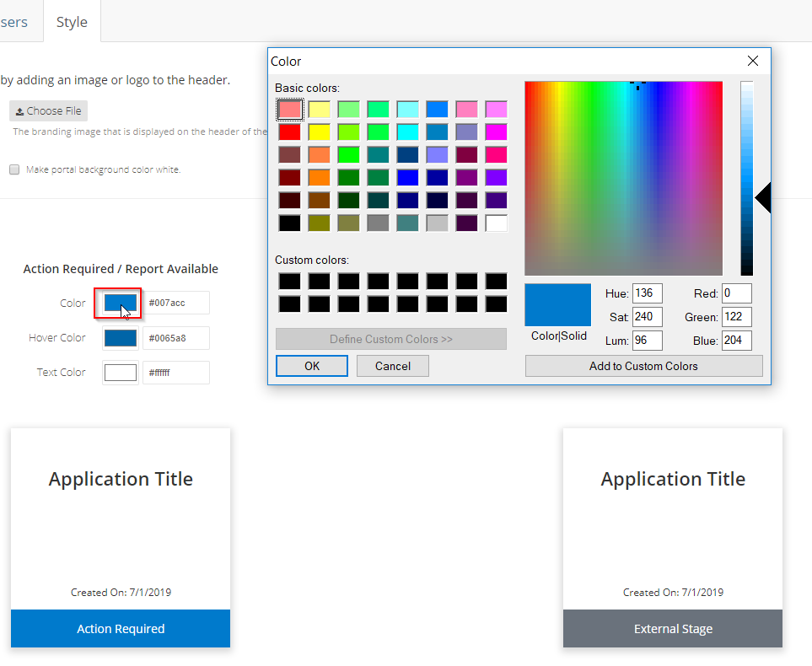Select the medium gray basic color swatch
The image size is (812, 666).
click(378, 223)
